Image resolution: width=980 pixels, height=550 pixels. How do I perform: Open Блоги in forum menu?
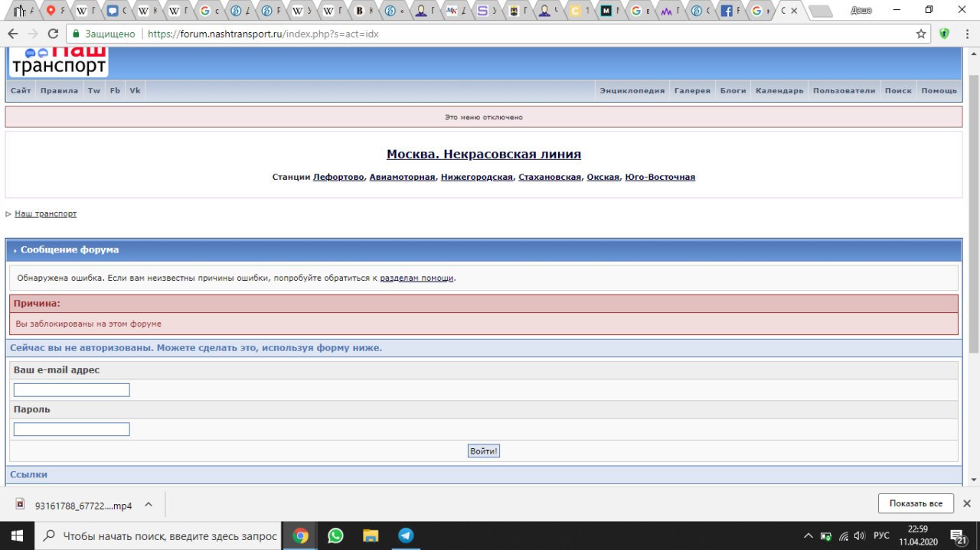pyautogui.click(x=733, y=90)
